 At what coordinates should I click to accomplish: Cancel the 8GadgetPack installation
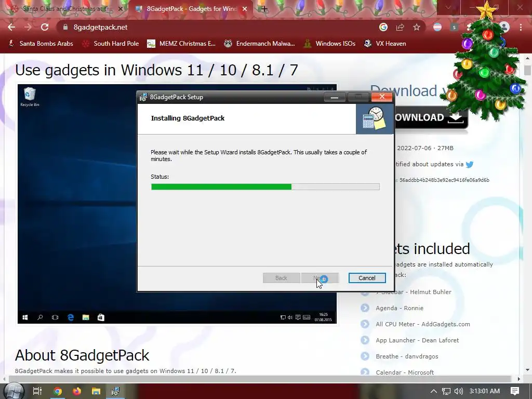tap(367, 278)
